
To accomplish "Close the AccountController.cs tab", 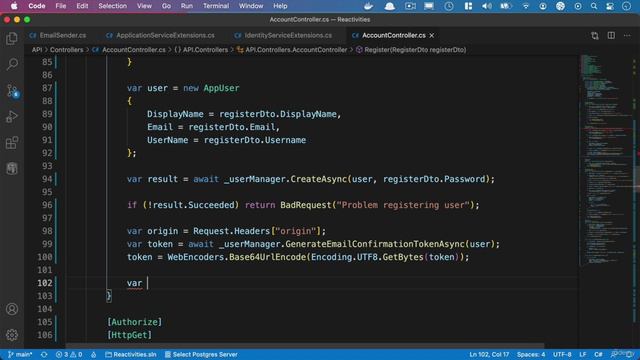I will click(431, 36).
